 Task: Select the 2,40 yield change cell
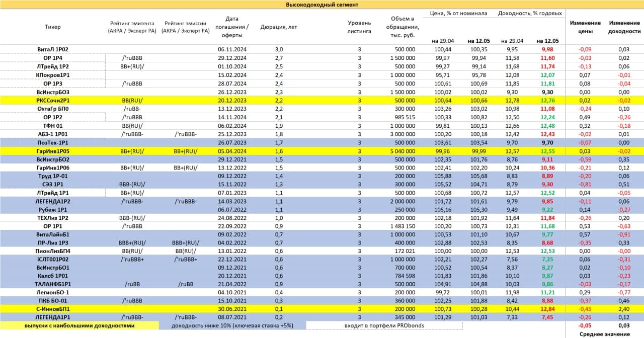coord(624,309)
